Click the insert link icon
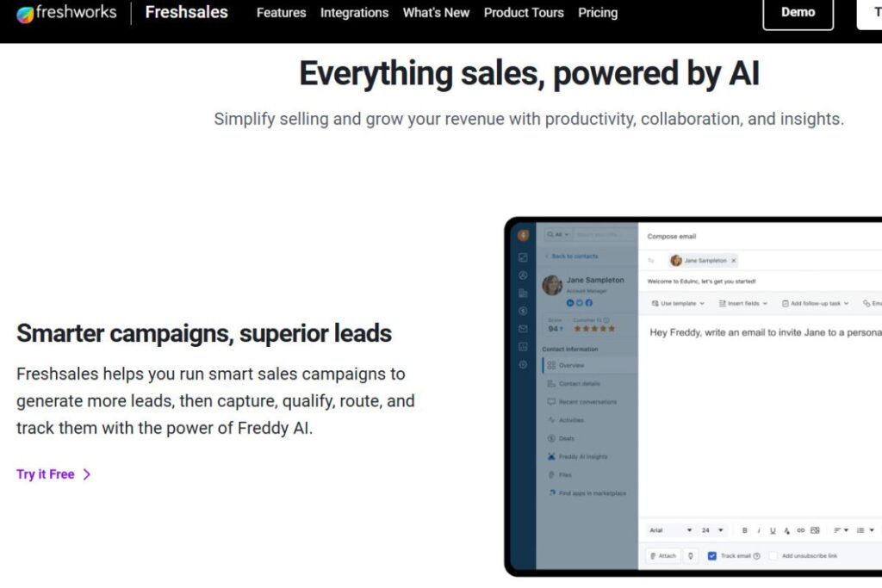This screenshot has height=588, width=882. [800, 530]
